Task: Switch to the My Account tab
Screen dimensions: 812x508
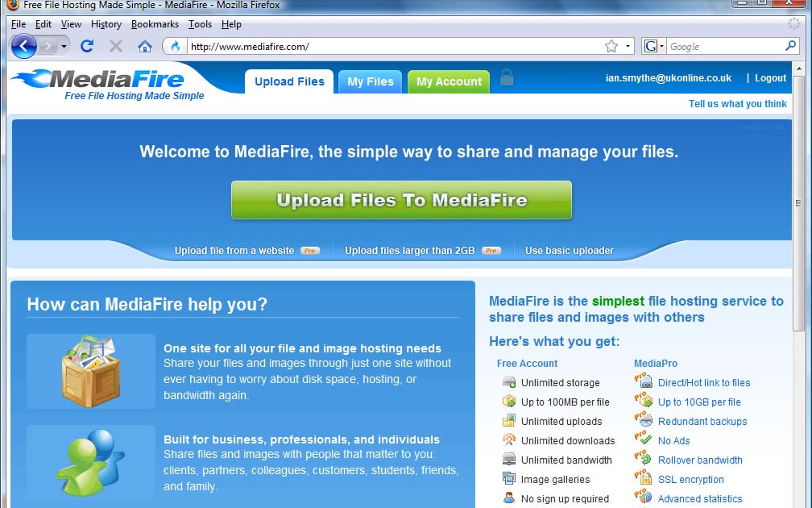Action: 449,82
